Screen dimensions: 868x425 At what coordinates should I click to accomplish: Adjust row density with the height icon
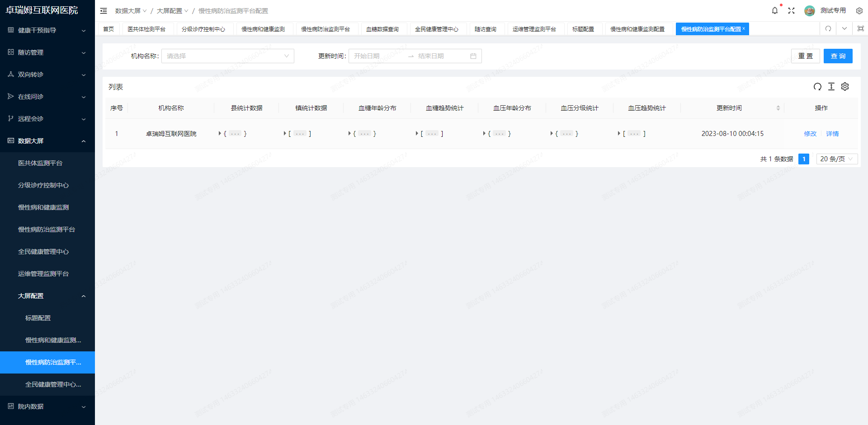pyautogui.click(x=831, y=87)
